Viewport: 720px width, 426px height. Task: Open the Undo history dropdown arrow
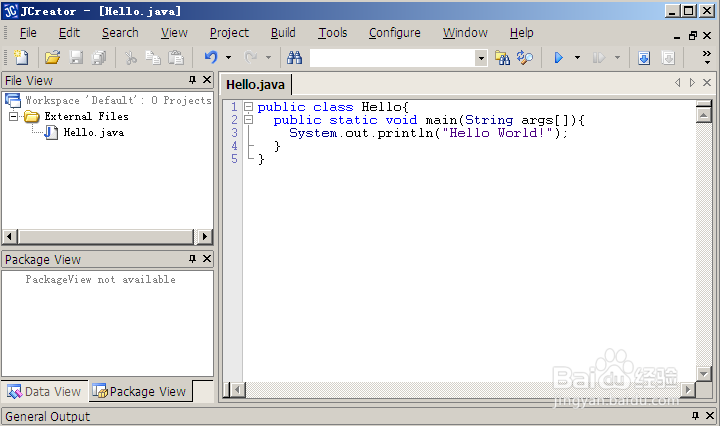(x=228, y=57)
